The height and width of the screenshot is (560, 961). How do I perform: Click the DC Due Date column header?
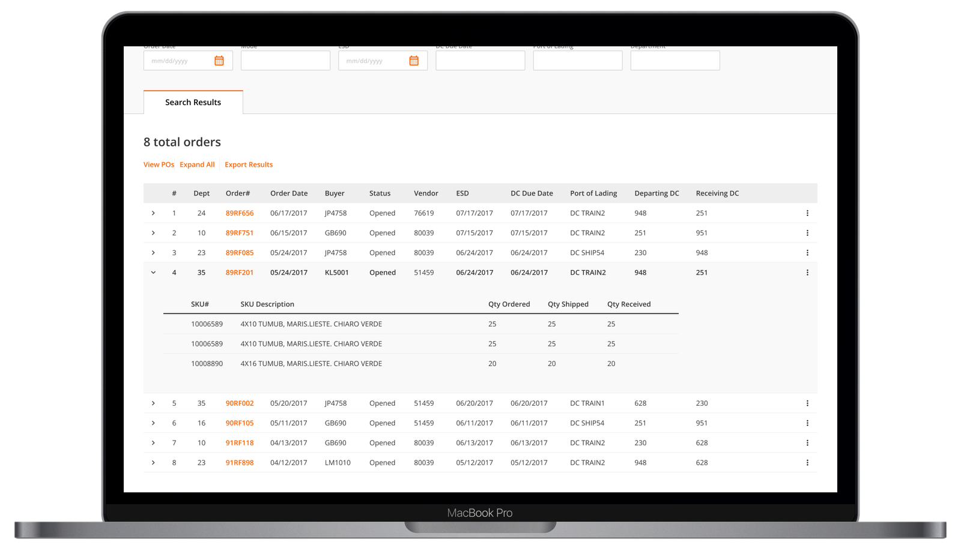[532, 193]
